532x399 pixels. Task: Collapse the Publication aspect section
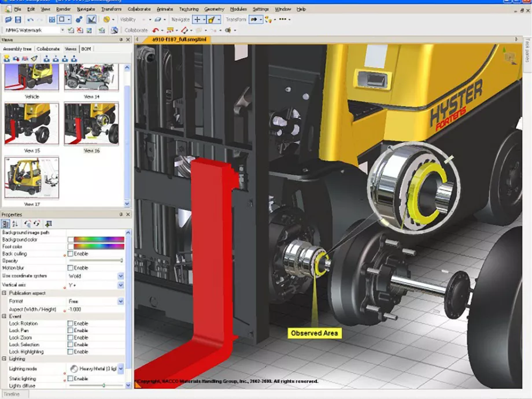5,293
